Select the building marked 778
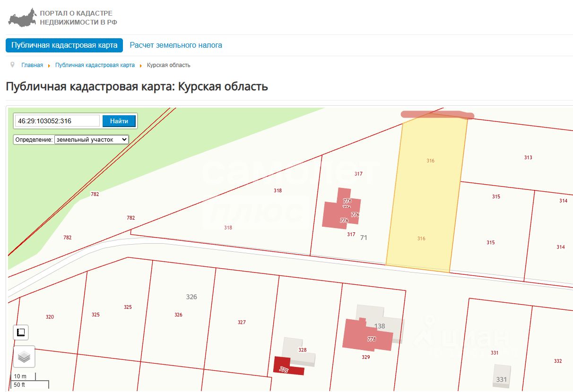 point(369,335)
